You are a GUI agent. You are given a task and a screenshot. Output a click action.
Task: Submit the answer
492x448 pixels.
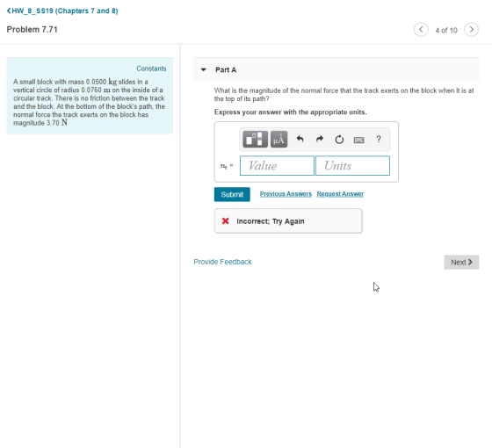pos(232,194)
